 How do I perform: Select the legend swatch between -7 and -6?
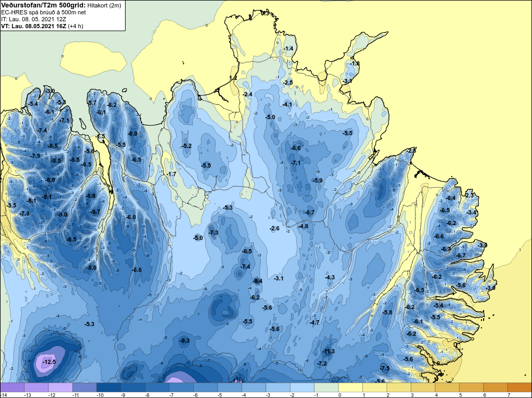point(181,387)
